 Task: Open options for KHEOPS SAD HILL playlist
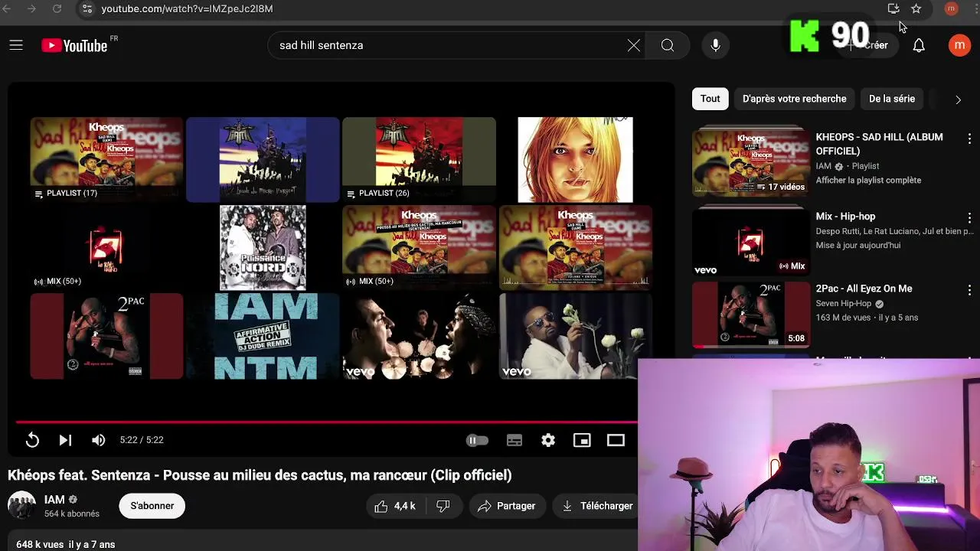pos(969,139)
